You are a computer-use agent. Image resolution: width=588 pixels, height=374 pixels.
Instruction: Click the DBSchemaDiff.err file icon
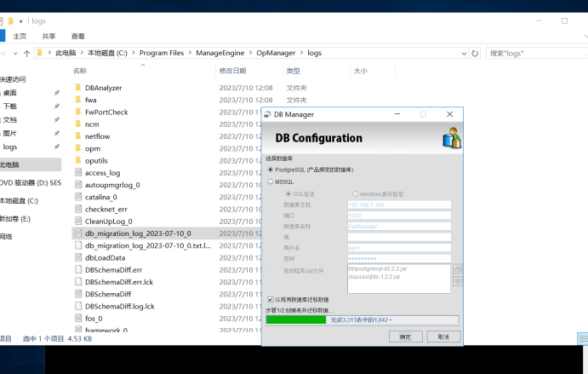[78, 269]
